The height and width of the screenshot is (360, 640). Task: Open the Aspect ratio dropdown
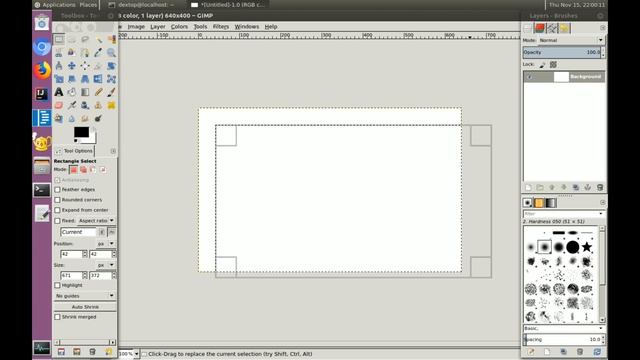(x=96, y=220)
